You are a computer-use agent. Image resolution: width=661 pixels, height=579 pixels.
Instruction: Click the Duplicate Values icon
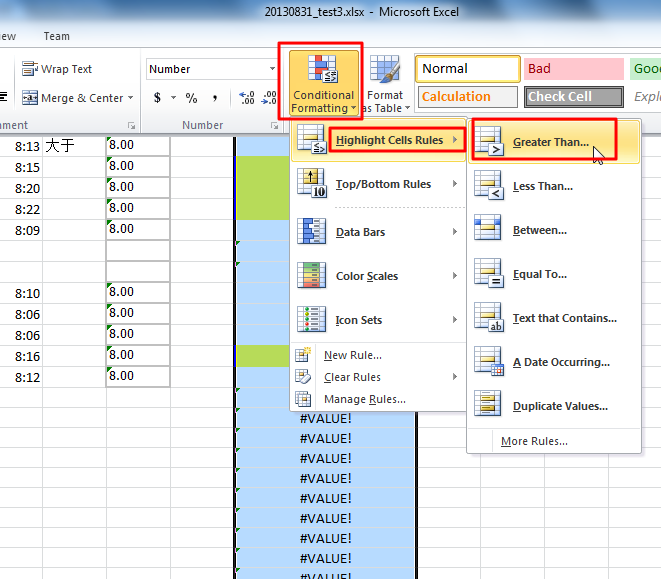pos(488,403)
